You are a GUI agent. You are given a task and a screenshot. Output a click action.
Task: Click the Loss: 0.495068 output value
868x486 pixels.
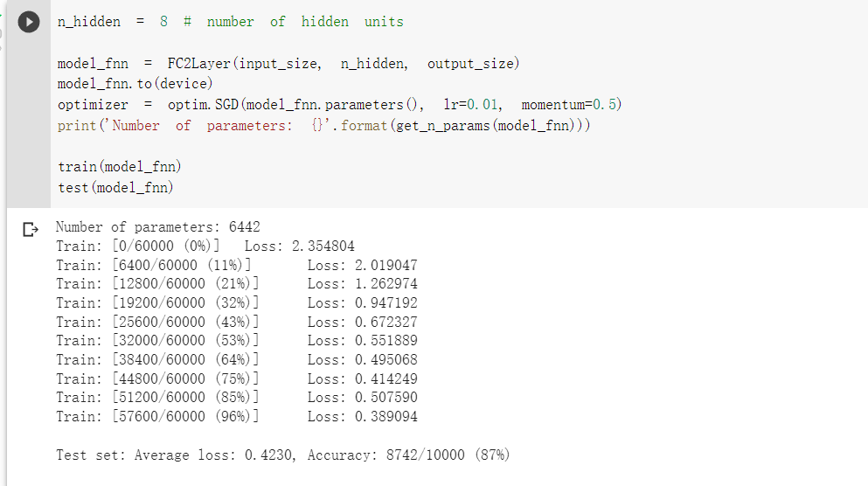[363, 360]
